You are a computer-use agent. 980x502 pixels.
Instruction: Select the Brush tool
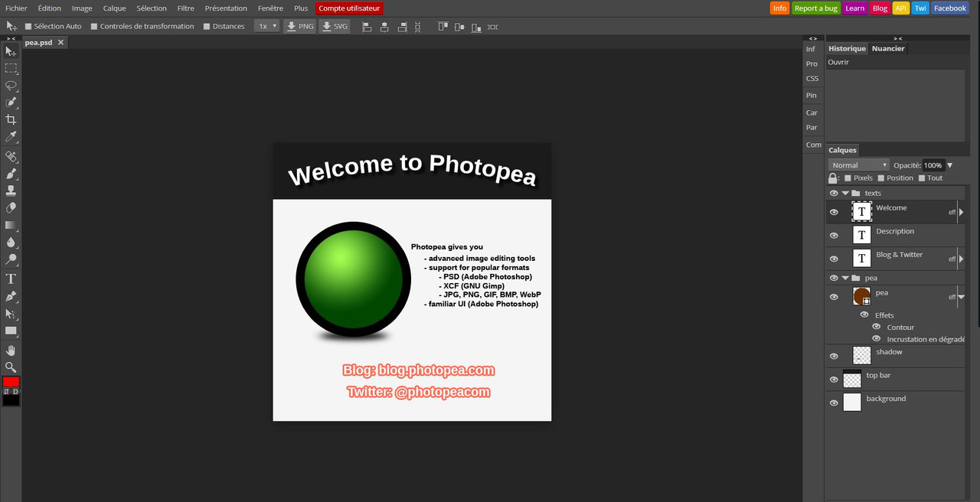(x=11, y=174)
